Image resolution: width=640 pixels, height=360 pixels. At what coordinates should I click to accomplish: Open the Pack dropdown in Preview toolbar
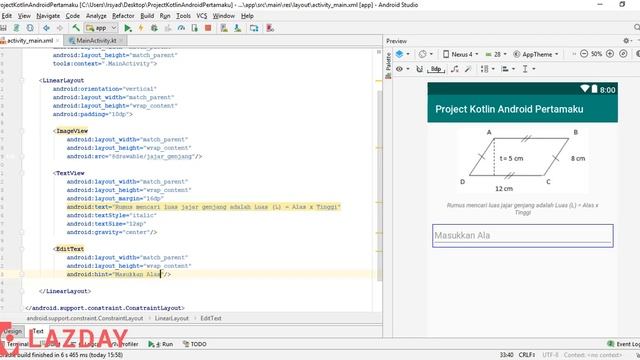pos(487,69)
